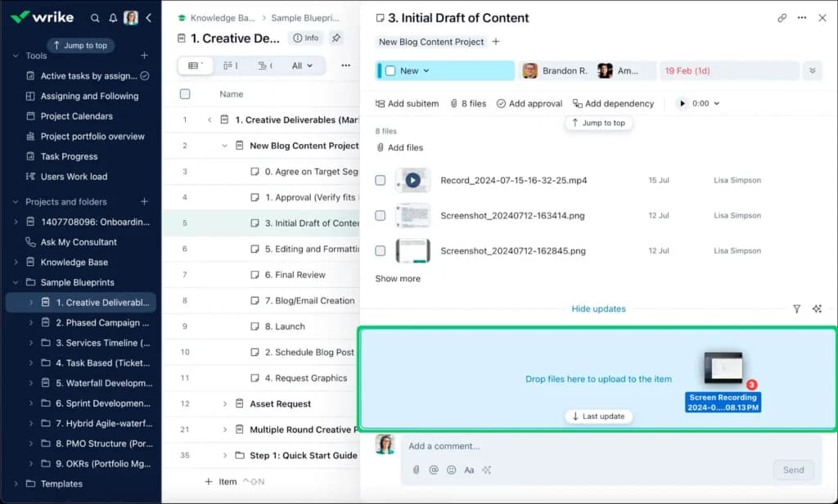
Task: Switch to the Gantt view tab
Action: tap(265, 65)
